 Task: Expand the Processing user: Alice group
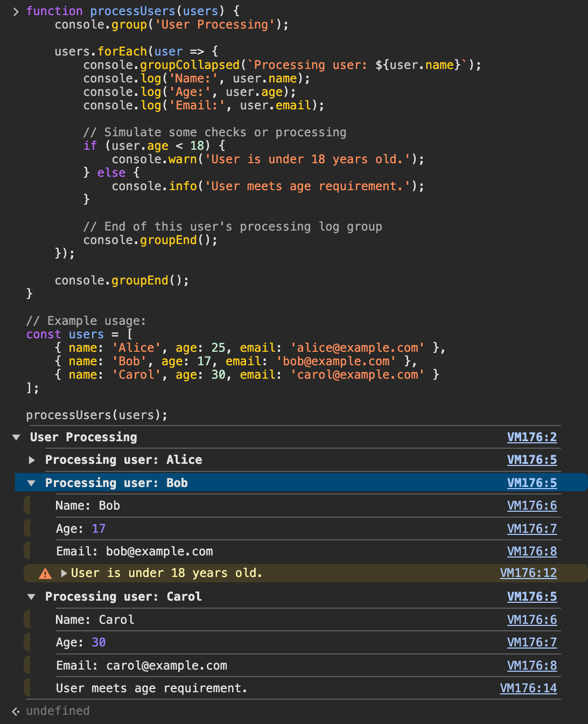[x=32, y=460]
